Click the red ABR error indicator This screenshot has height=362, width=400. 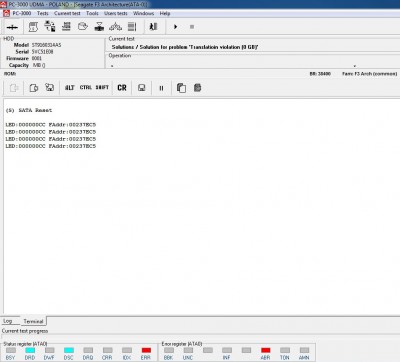pos(265,350)
